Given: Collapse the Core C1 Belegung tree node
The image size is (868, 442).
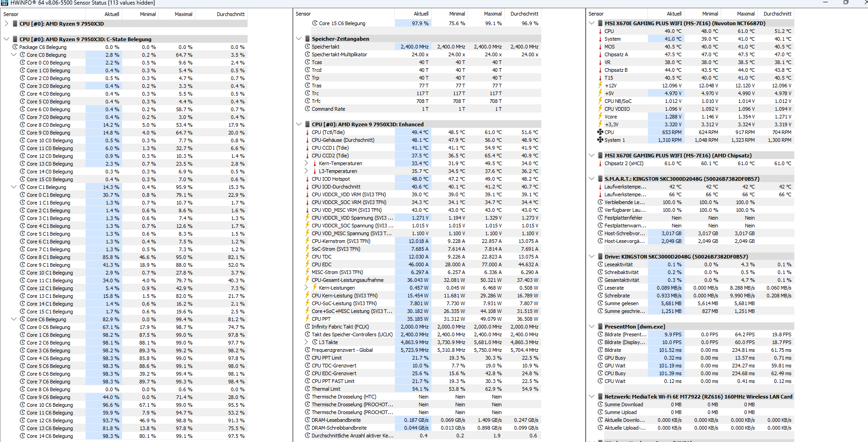Looking at the screenshot, I should click(14, 187).
